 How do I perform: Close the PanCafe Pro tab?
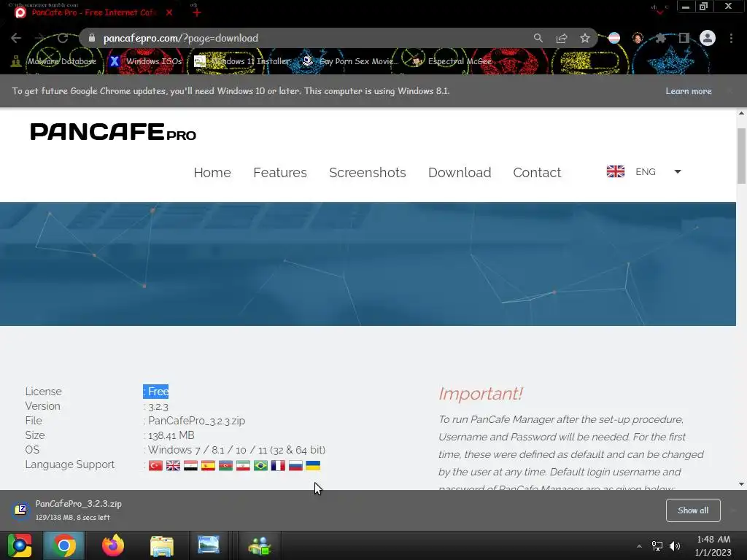(169, 12)
